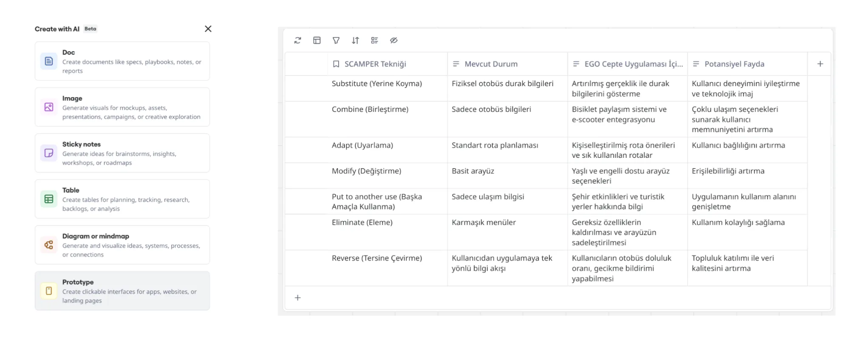Select cell 'Substitute (Yerine Koyma)'

click(387, 89)
